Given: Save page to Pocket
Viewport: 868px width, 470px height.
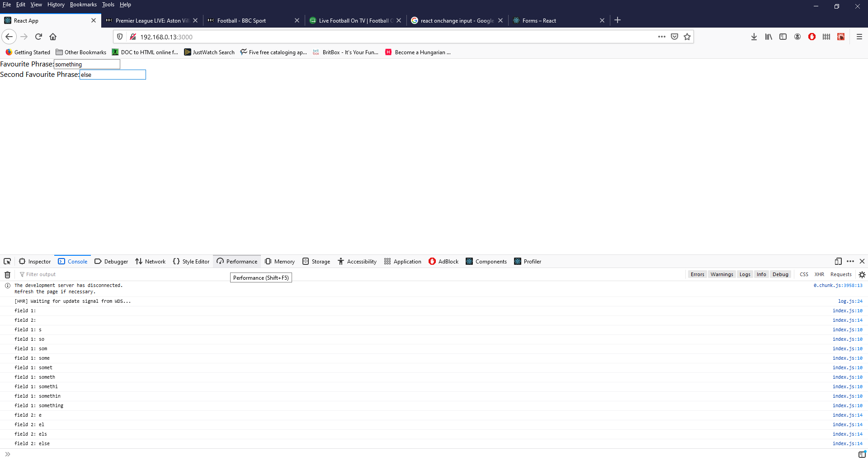Looking at the screenshot, I should [x=675, y=37].
